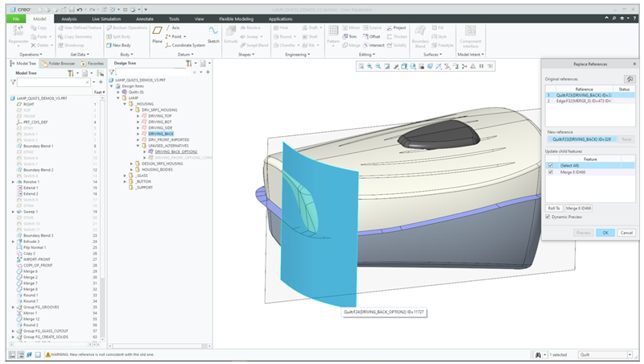Image resolution: width=644 pixels, height=364 pixels.
Task: Expand the Editing group dropdown
Action: click(x=369, y=55)
